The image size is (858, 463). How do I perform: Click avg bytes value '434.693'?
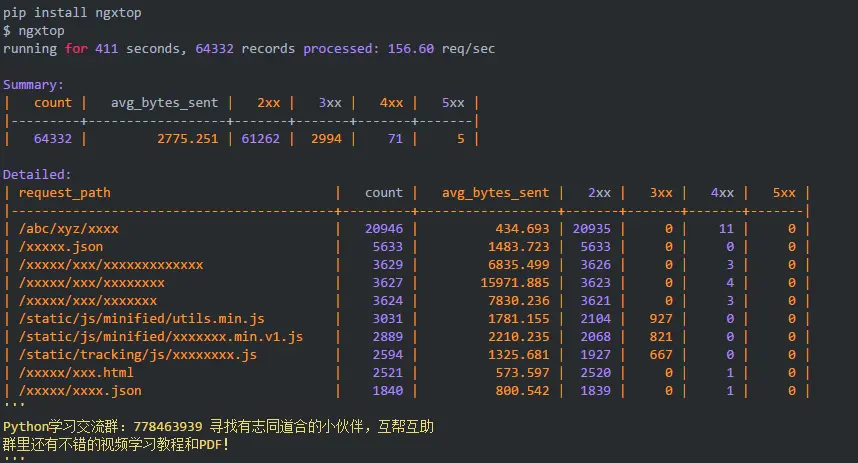pos(523,229)
